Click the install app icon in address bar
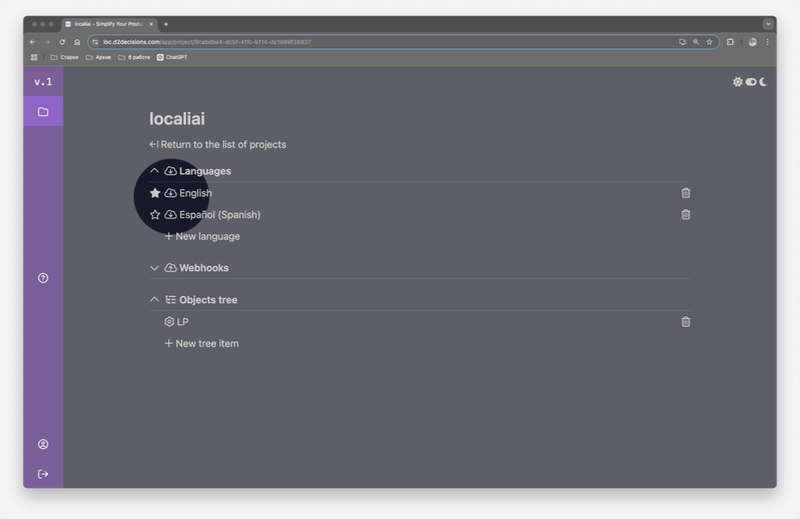 click(682, 42)
